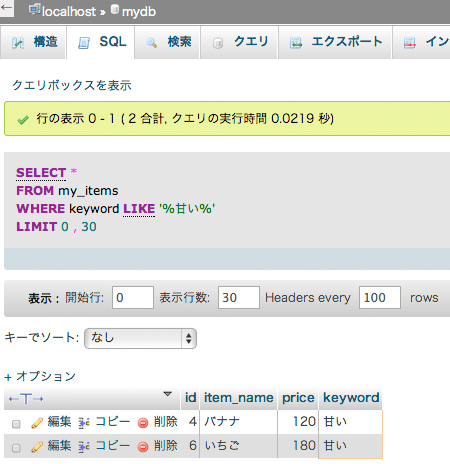
Task: Click the SQL tab document icon
Action: (x=84, y=43)
